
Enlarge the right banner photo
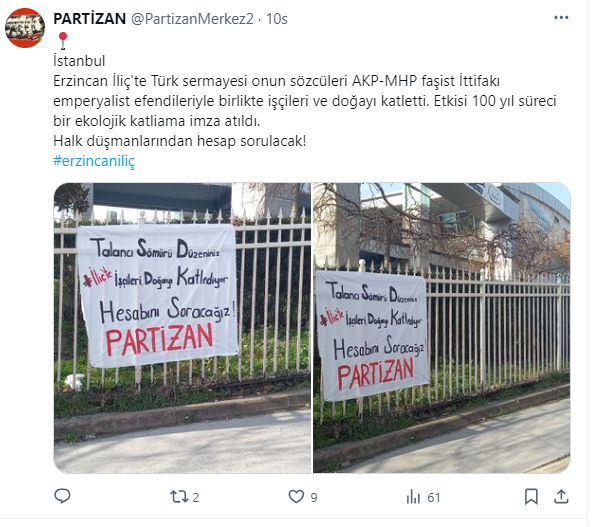pos(442,328)
